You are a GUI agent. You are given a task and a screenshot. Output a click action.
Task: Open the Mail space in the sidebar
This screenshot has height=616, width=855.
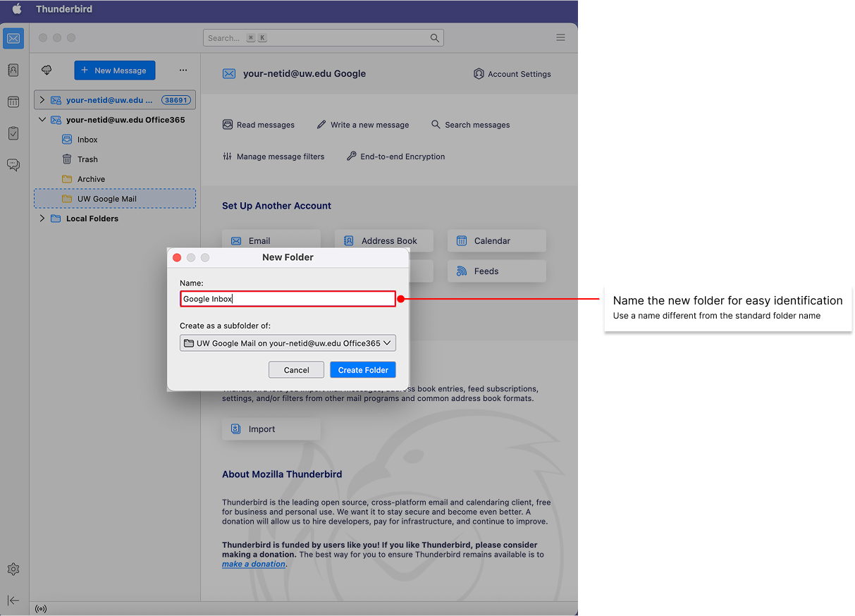click(13, 38)
